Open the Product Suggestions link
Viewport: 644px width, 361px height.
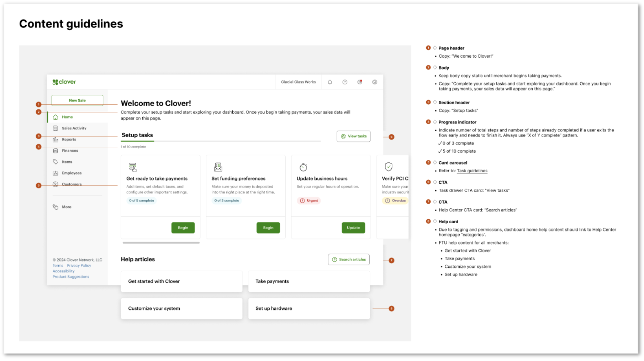71,277
